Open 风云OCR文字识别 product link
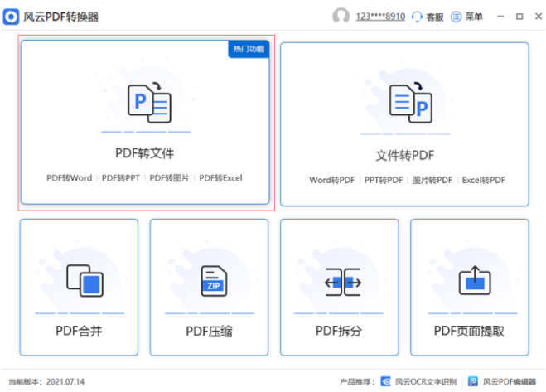 point(426,382)
